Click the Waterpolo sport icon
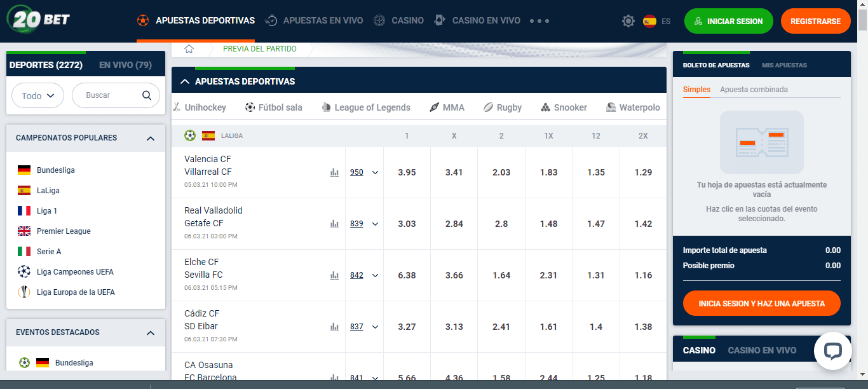 pyautogui.click(x=611, y=107)
